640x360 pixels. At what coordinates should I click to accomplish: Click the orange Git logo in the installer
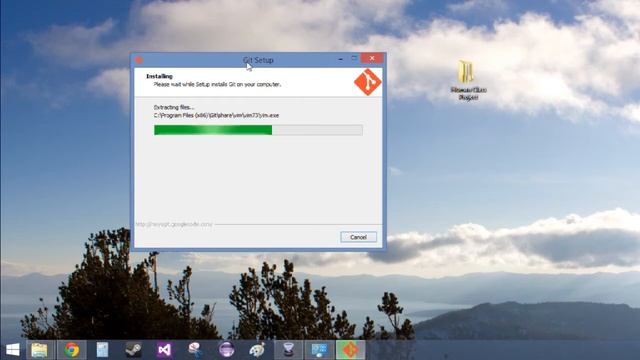(x=367, y=82)
